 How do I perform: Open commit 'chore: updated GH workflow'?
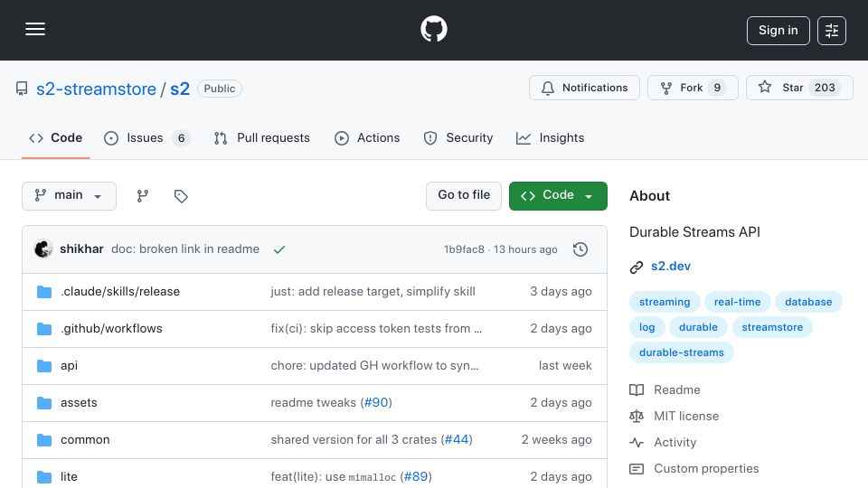click(x=374, y=366)
